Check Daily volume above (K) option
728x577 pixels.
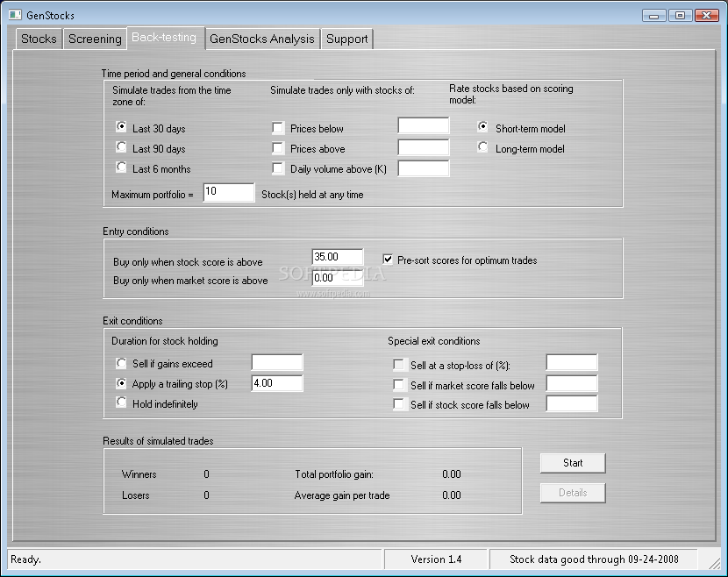[278, 168]
